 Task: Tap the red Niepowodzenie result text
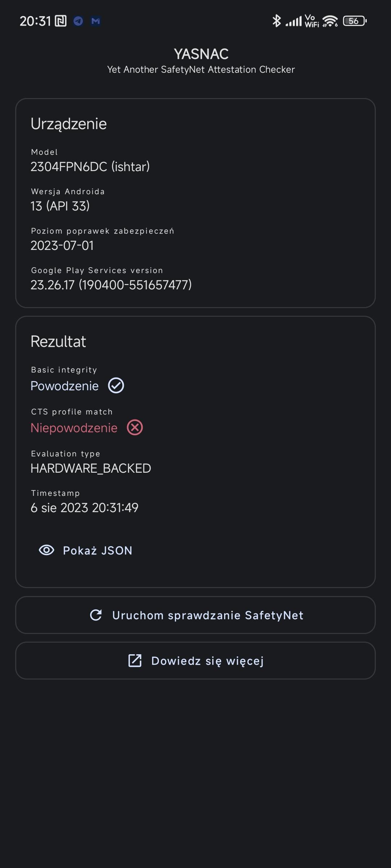(x=74, y=428)
